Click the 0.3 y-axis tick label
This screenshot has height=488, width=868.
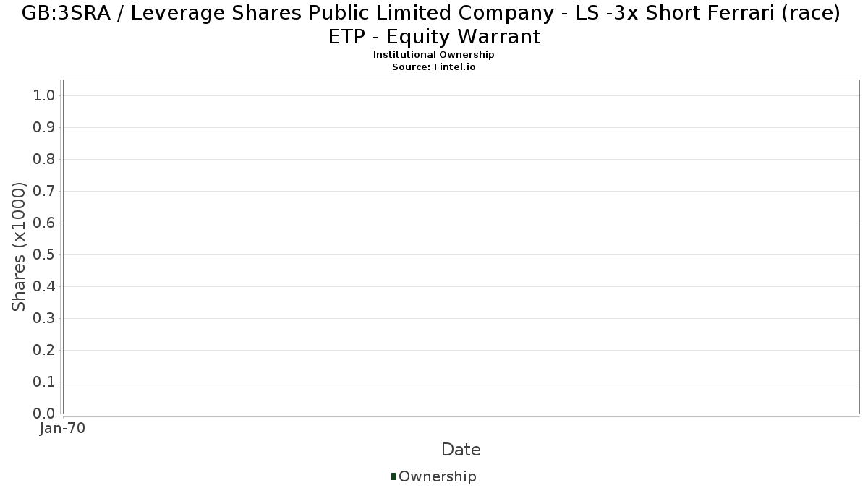point(45,319)
